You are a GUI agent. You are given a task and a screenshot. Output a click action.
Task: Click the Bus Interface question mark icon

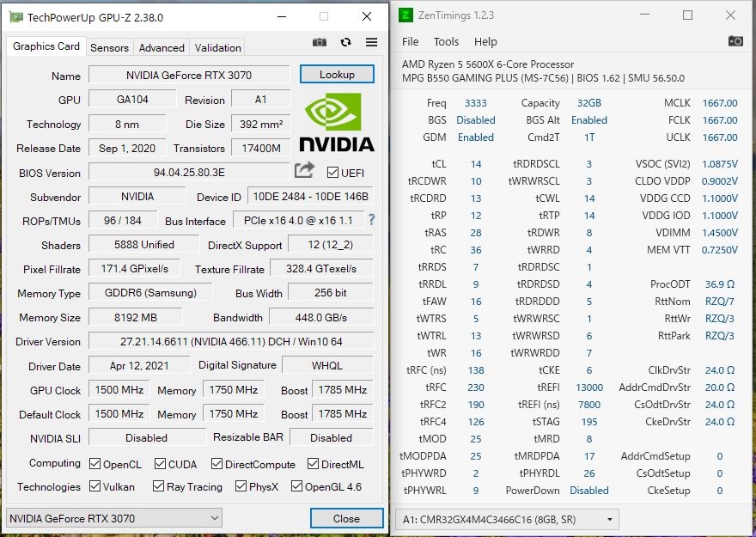(371, 220)
